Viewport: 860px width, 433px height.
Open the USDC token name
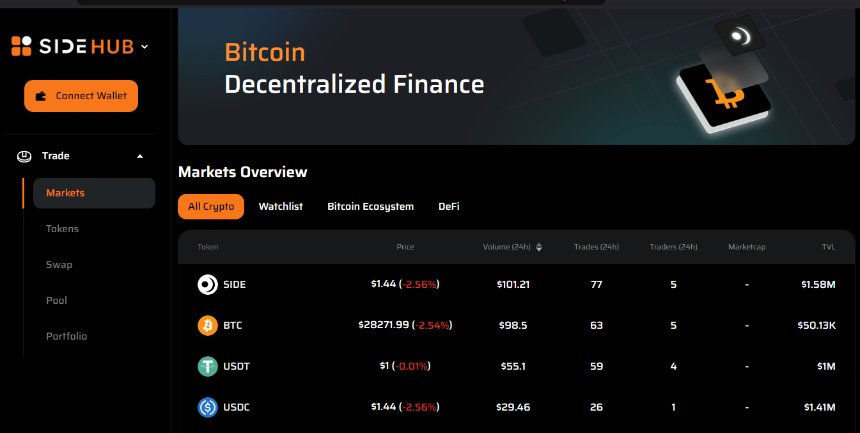coord(236,407)
